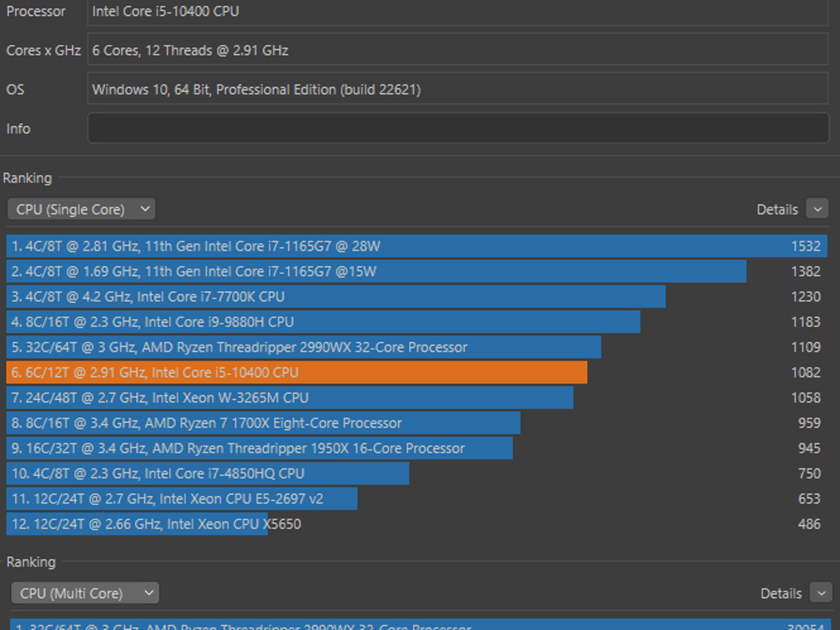
Task: Select ranking row 10 Intel Core i7-4850HQ
Action: pos(417,473)
